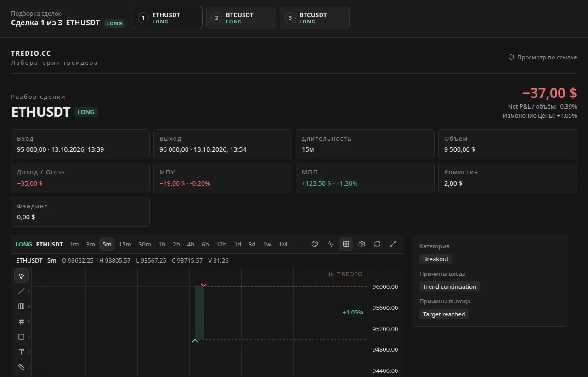Select the 5m timeframe button
This screenshot has width=588, height=377.
pyautogui.click(x=107, y=244)
